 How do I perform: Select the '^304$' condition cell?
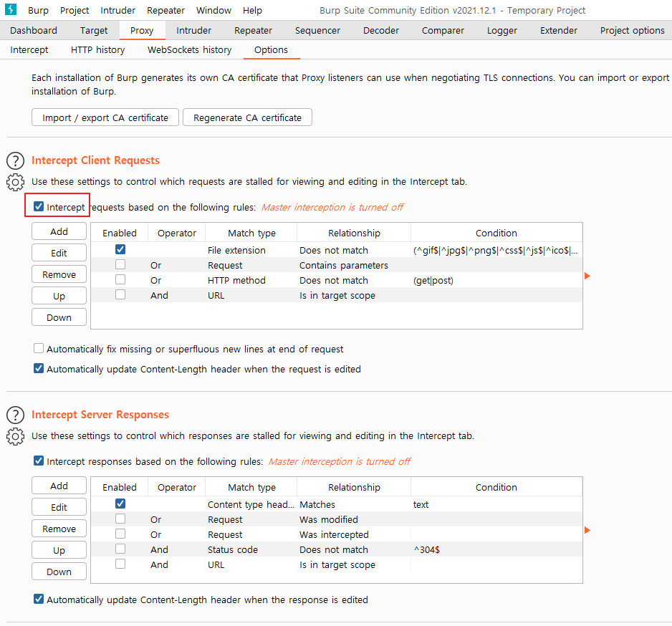pos(496,549)
